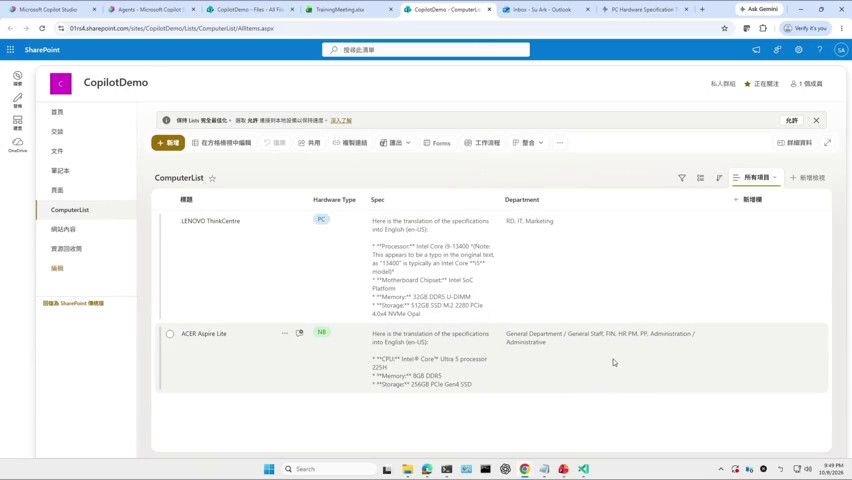
Task: Expand content with the full-screen arrows icon
Action: pos(828,143)
